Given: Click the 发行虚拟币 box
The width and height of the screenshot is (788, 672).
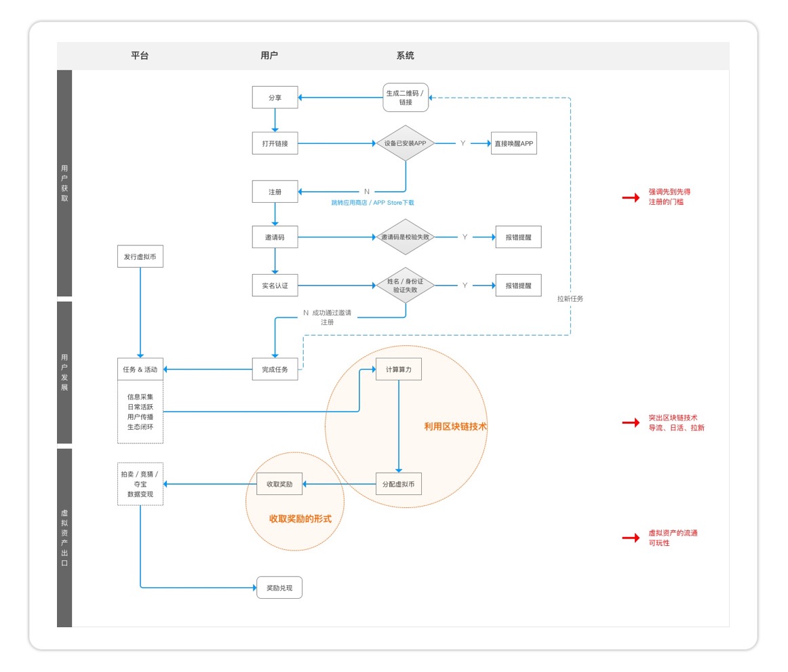Looking at the screenshot, I should point(140,257).
